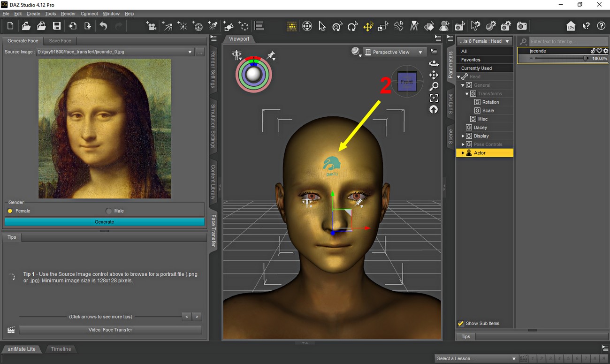610x364 pixels.
Task: Show the next tip arrow
Action: 197,317
